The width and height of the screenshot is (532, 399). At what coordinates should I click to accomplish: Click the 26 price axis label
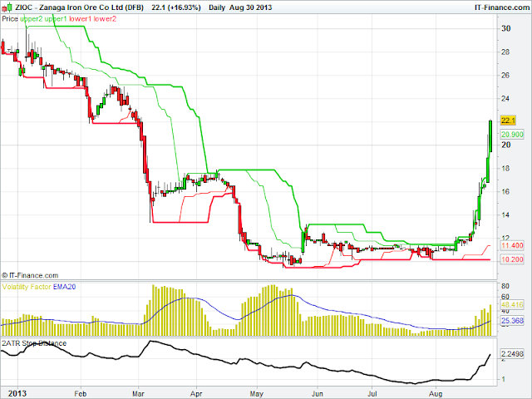click(506, 76)
